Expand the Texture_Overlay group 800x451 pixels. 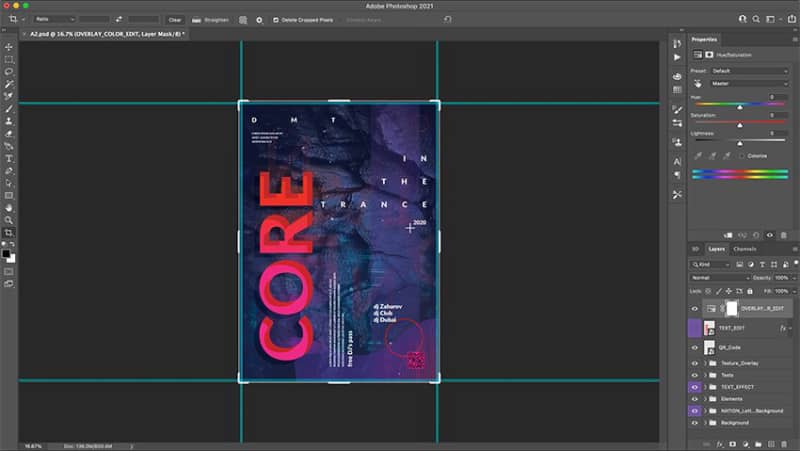point(706,364)
